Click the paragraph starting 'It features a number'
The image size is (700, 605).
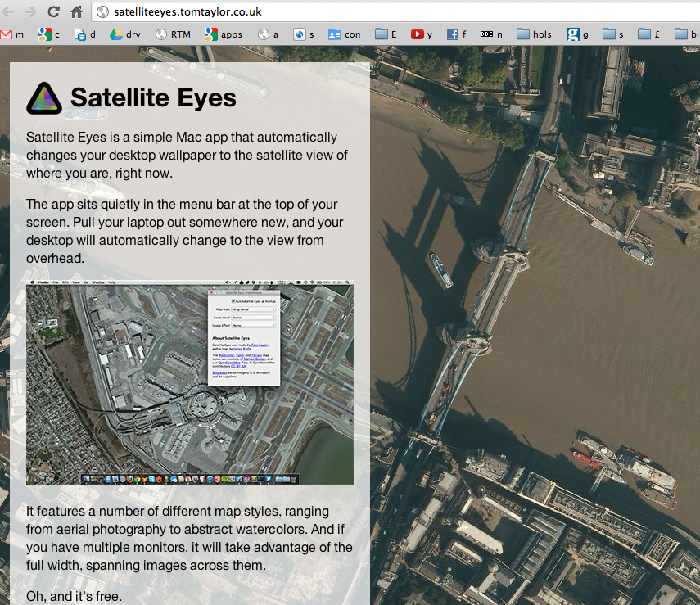click(x=189, y=538)
